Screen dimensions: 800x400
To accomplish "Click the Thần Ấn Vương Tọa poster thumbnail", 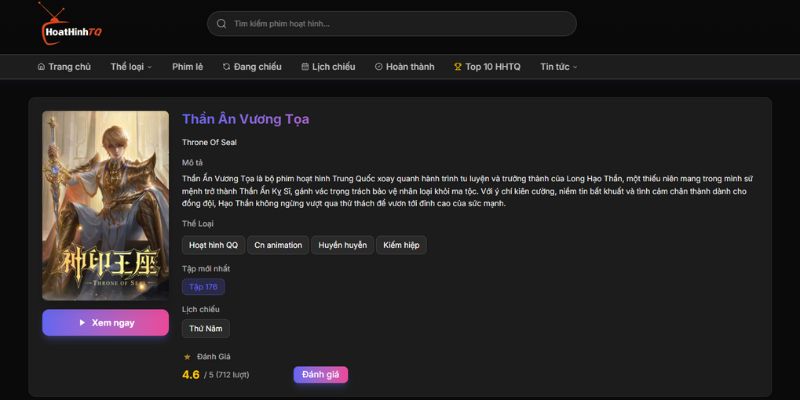I will (x=106, y=206).
